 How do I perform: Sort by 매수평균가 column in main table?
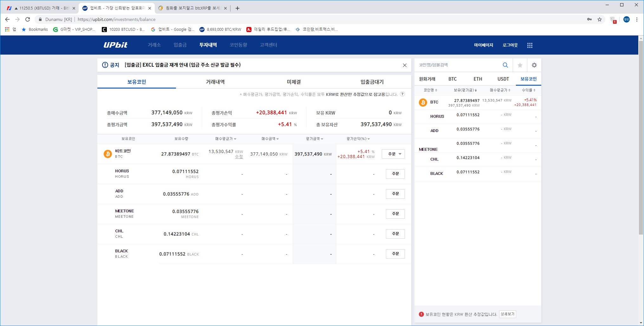[225, 139]
